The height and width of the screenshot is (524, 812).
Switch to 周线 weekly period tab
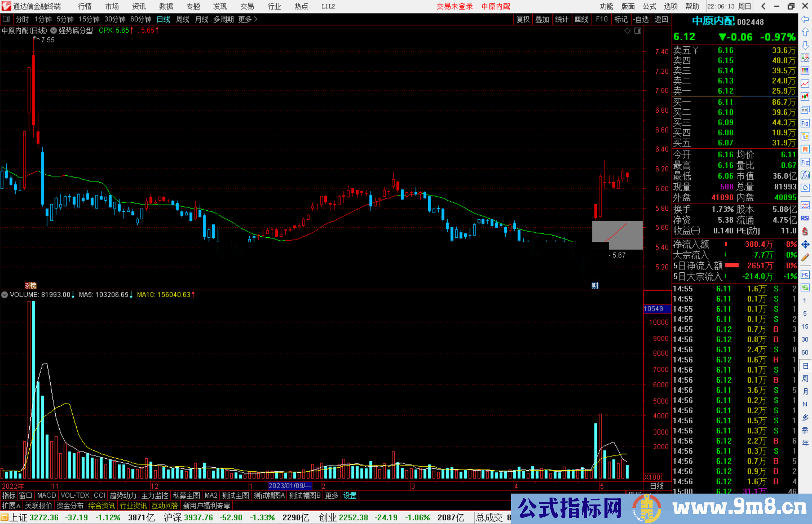[182, 19]
